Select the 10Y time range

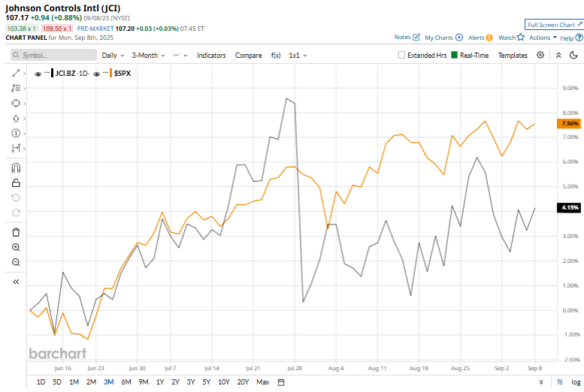pos(224,382)
